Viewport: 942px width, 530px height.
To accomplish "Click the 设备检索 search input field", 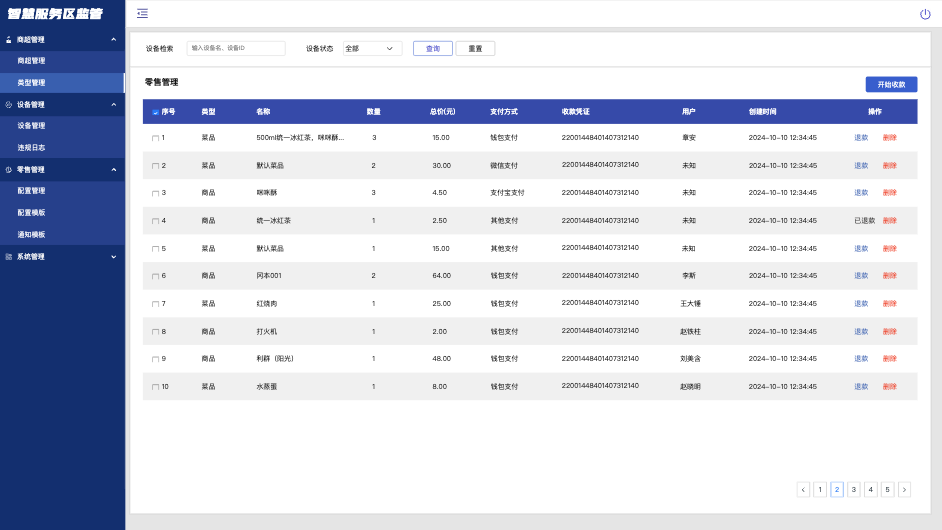I will pyautogui.click(x=236, y=48).
